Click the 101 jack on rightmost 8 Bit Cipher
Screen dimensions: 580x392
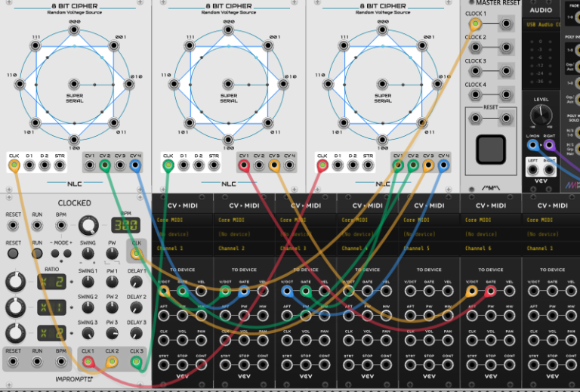pyautogui.click(x=344, y=122)
